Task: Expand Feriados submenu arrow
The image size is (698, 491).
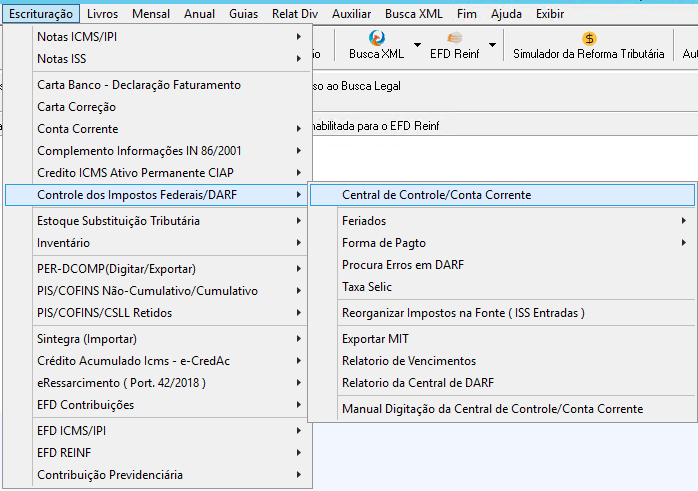Action: (684, 220)
